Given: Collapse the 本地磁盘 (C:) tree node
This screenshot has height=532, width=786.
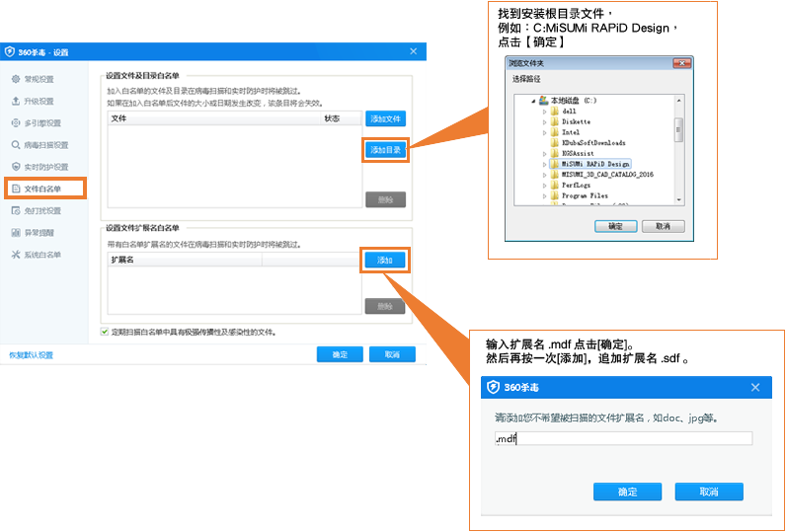Looking at the screenshot, I should tap(533, 101).
